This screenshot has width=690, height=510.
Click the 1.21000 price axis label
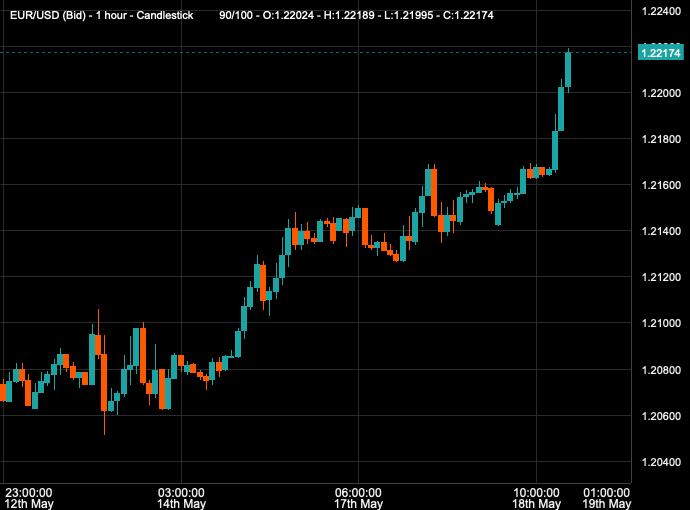[x=661, y=323]
